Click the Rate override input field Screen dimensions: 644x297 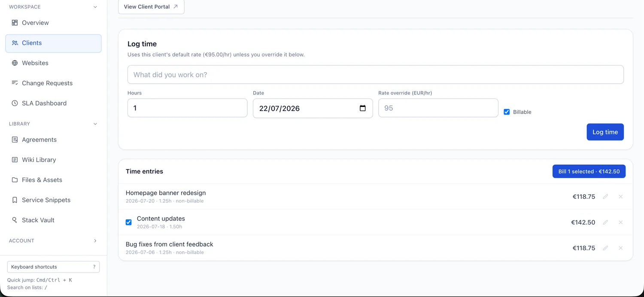click(438, 108)
